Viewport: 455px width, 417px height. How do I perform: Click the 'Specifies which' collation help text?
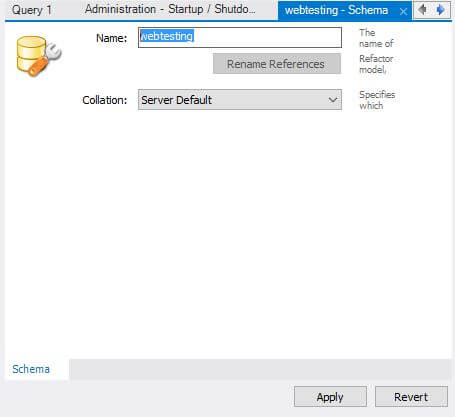377,100
